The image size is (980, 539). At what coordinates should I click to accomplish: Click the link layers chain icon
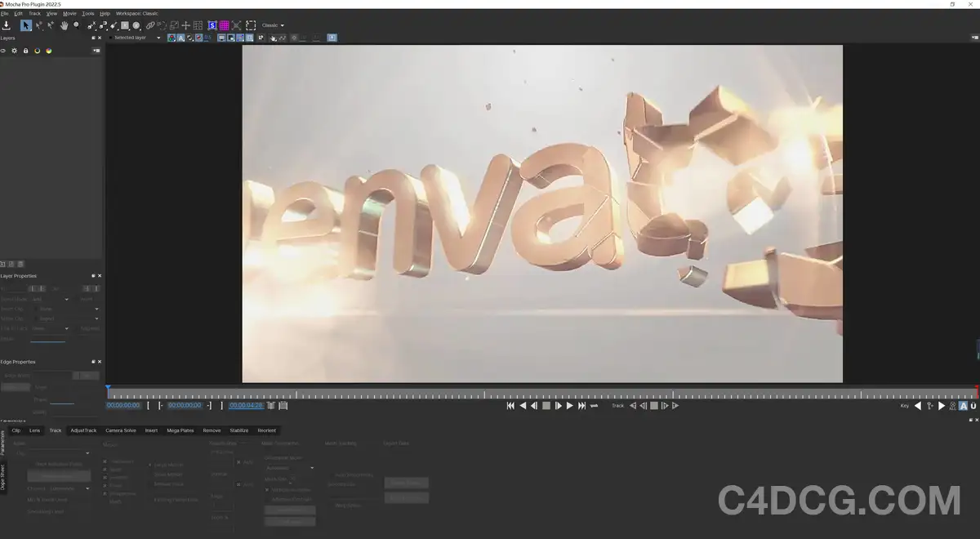(149, 25)
